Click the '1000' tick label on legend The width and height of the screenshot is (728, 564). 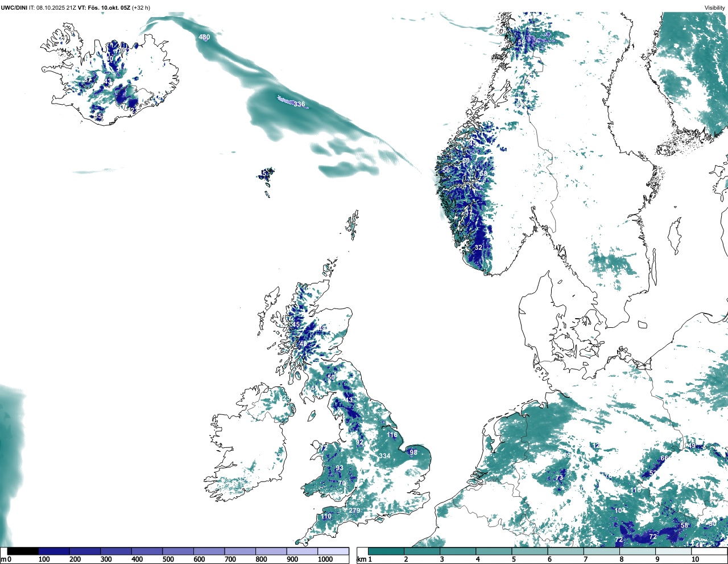tap(325, 559)
